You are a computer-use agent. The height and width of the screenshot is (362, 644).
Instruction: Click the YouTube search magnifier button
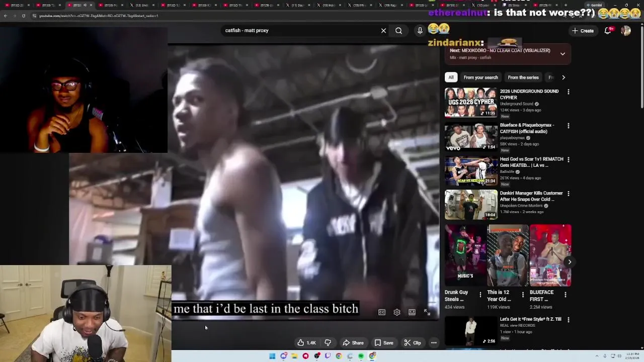point(398,31)
